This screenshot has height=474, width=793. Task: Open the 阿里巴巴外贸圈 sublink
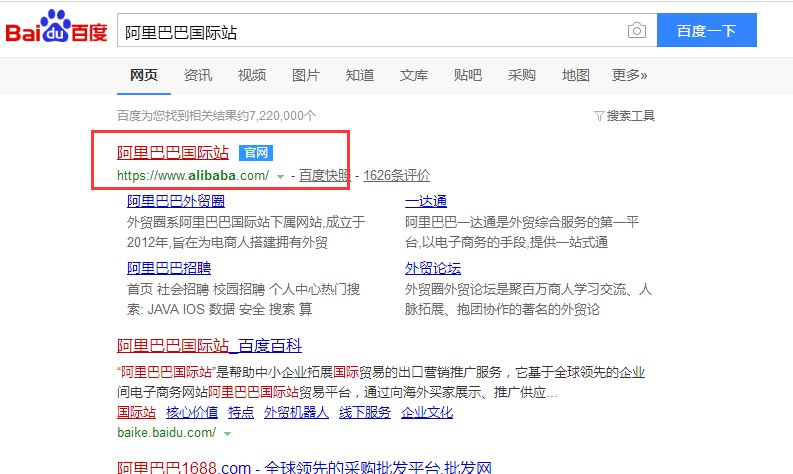click(176, 201)
